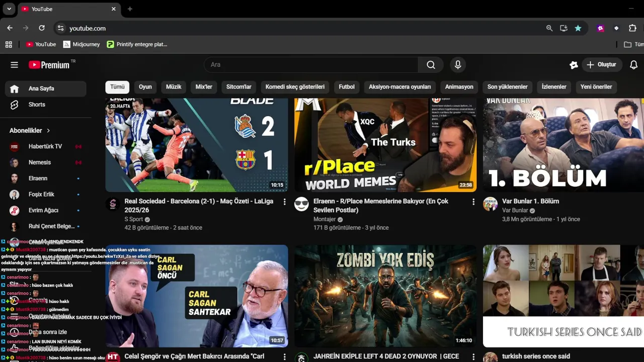Viewport: 644px width, 362px height.
Task: Open Habertürk TV subscription
Action: pos(46,146)
